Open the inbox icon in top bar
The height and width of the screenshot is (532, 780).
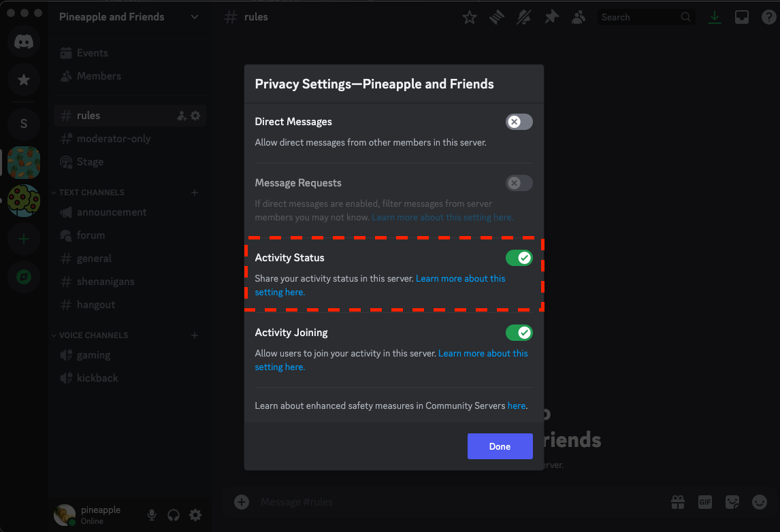[x=741, y=18]
